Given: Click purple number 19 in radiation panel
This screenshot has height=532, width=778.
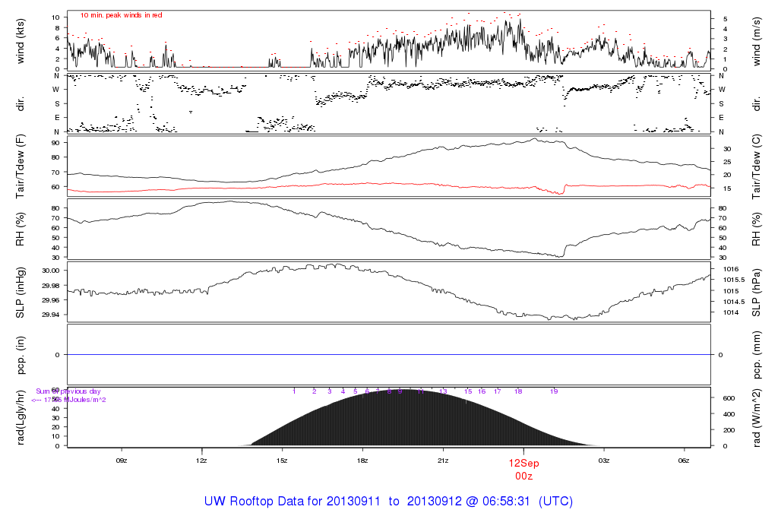Looking at the screenshot, I should click(x=554, y=391).
